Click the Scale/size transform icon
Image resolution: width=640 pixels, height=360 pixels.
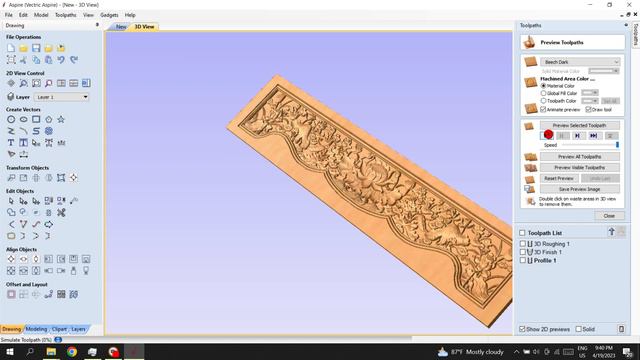(23, 178)
